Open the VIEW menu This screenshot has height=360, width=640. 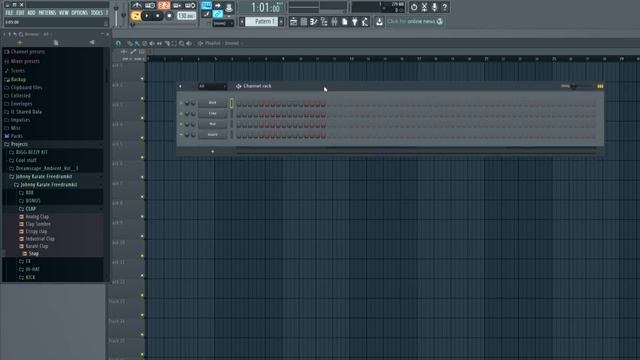coord(64,13)
